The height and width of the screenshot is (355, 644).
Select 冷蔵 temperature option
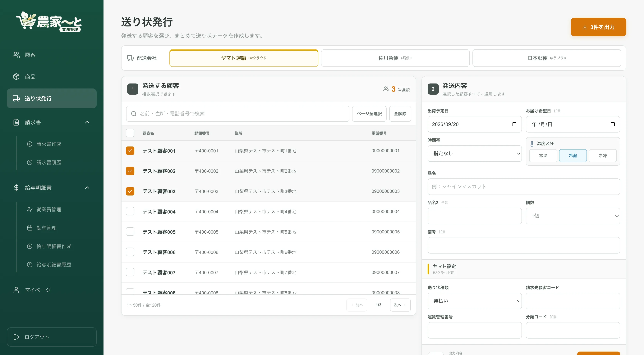[573, 156]
